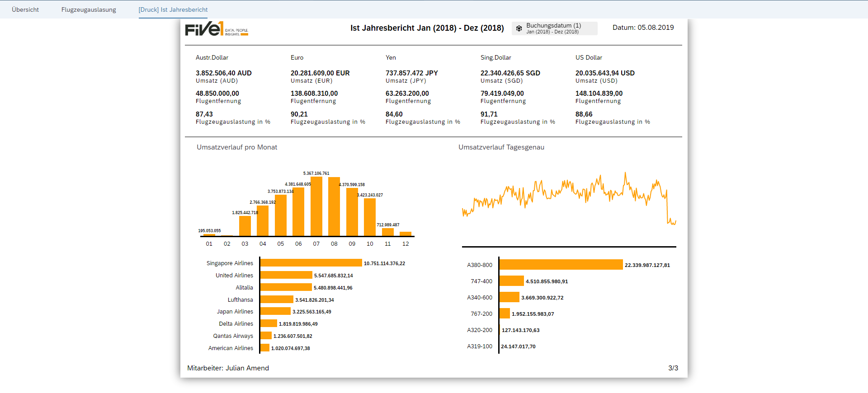Select the Mitarbeiter: Julian Amend footer text
868x393 pixels.
click(228, 368)
